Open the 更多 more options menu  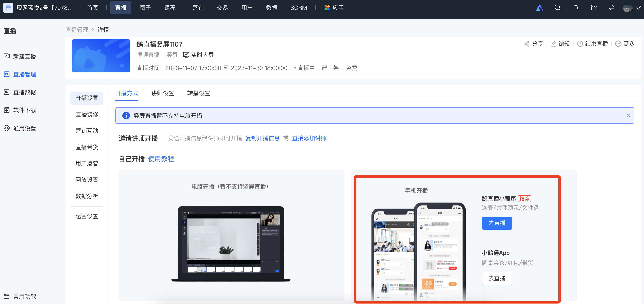[625, 44]
